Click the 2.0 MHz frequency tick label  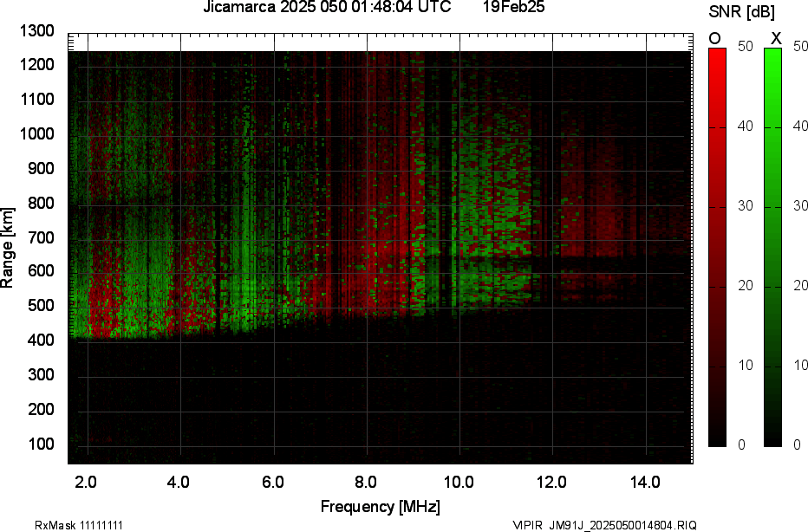click(x=86, y=483)
